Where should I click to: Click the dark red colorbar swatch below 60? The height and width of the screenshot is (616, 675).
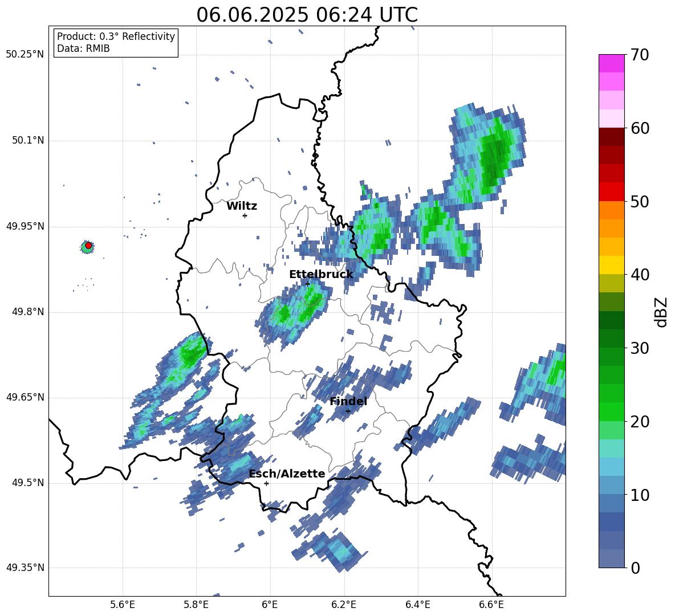(611, 136)
